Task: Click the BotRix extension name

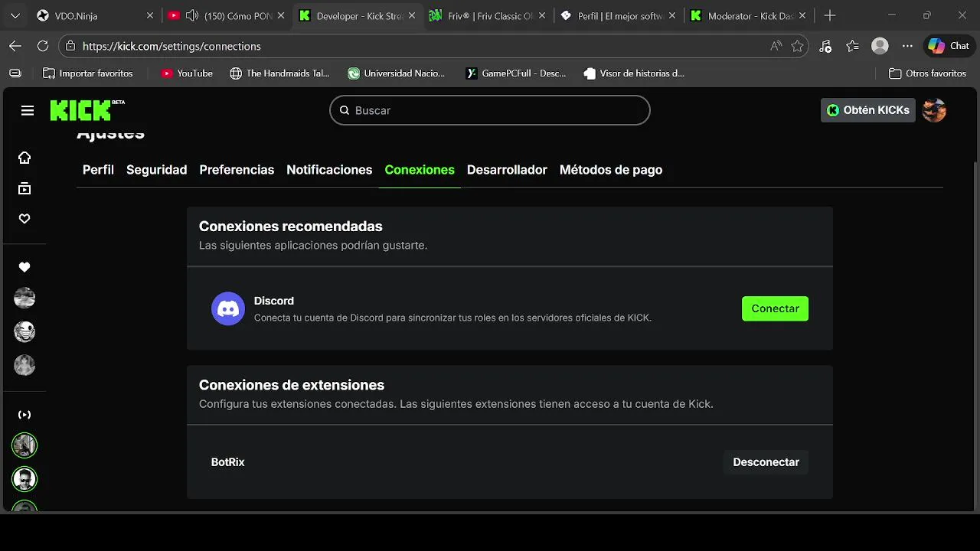Action: point(227,462)
